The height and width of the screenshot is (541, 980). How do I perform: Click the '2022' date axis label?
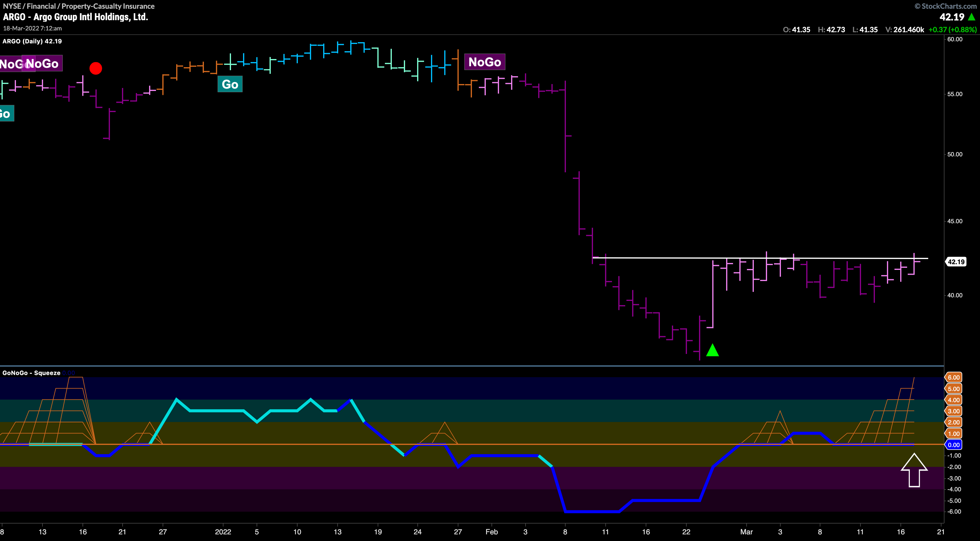(x=223, y=532)
